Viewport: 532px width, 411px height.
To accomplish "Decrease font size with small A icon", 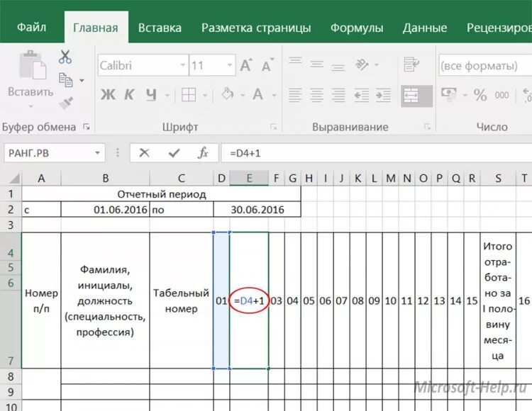I will coord(267,65).
